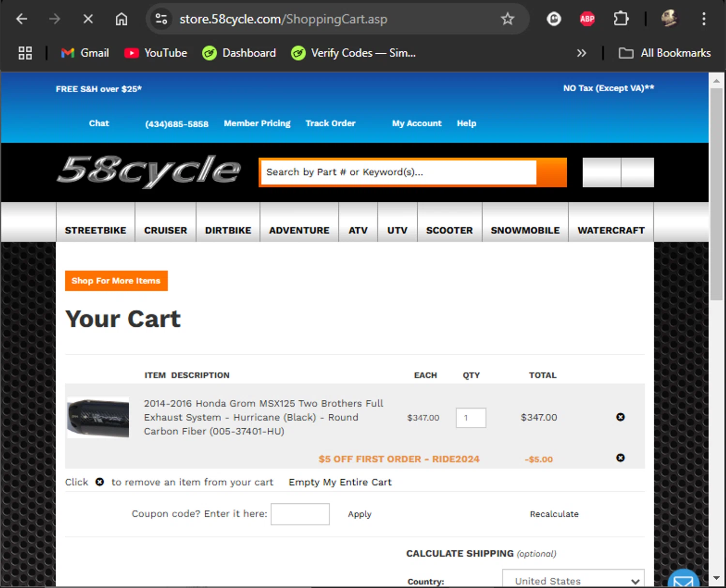Open the browser extensions puzzle menu
726x588 pixels.
pos(621,19)
